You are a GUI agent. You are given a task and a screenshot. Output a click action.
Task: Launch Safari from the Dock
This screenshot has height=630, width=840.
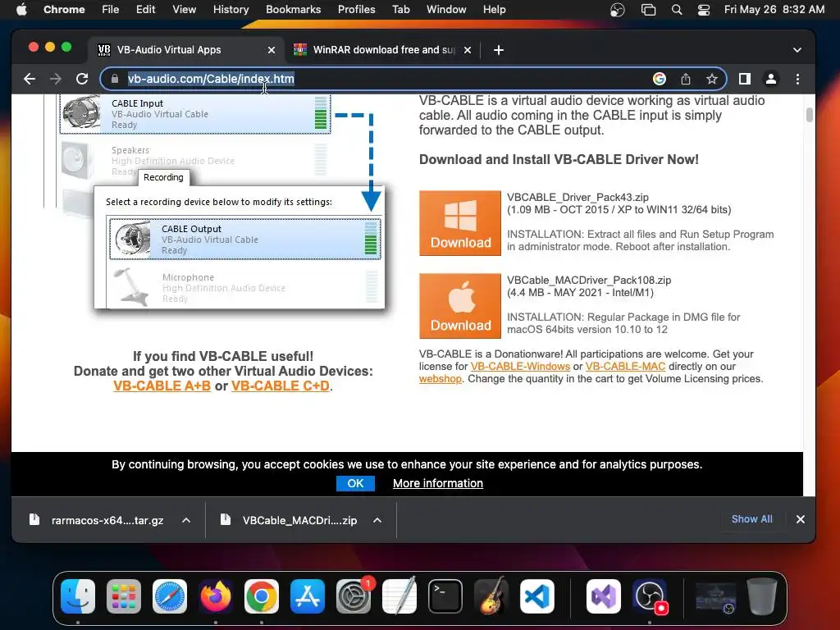tap(170, 596)
